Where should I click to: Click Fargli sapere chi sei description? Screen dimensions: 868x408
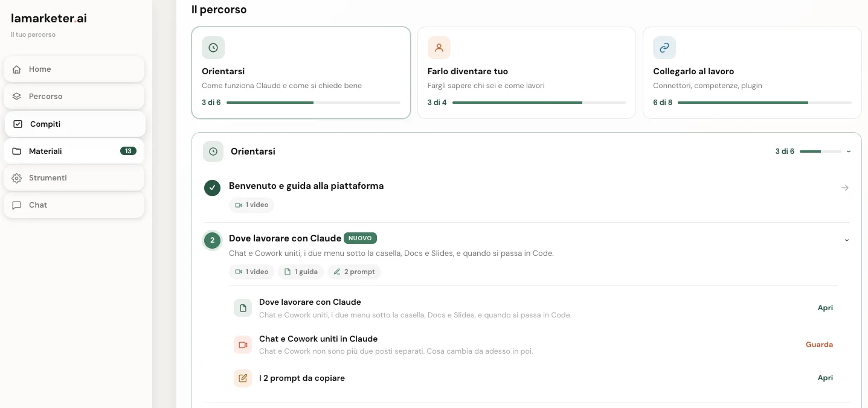[x=486, y=86]
